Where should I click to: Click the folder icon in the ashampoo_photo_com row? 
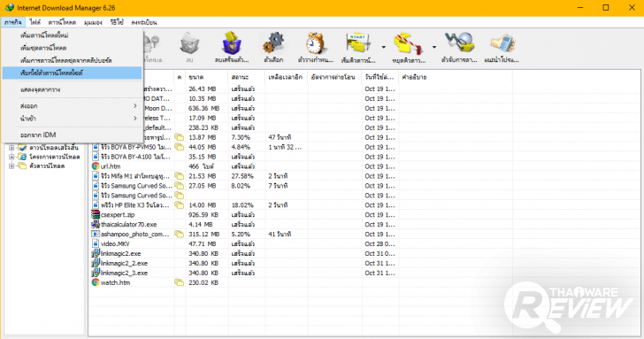coord(179,235)
